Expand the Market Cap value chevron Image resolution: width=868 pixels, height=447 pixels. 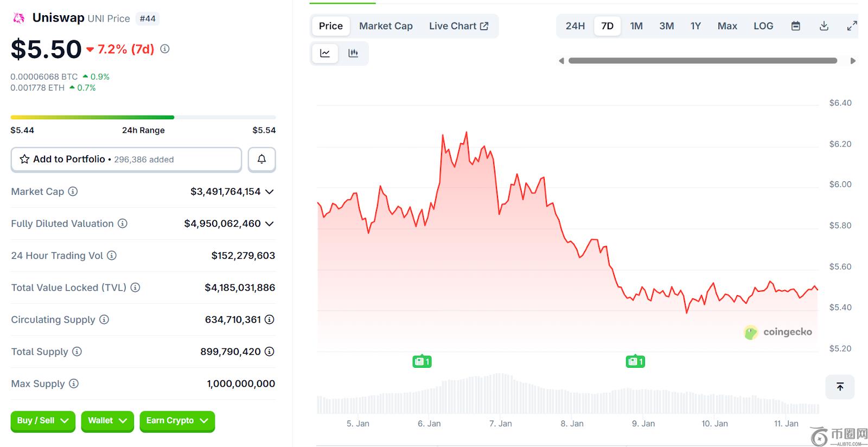(270, 191)
